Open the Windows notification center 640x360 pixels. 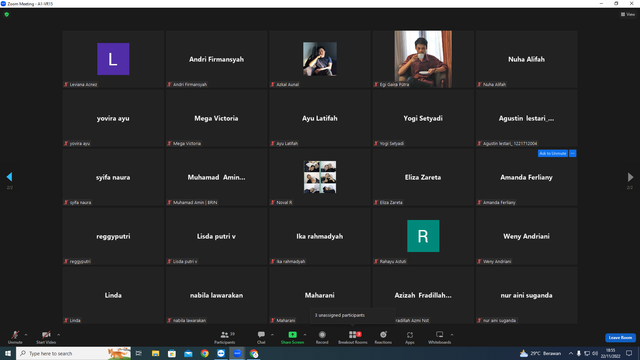tap(629, 353)
